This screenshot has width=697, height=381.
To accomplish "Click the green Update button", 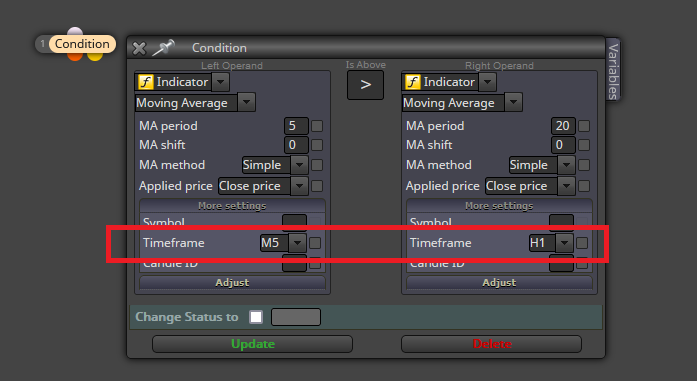I will coord(252,344).
